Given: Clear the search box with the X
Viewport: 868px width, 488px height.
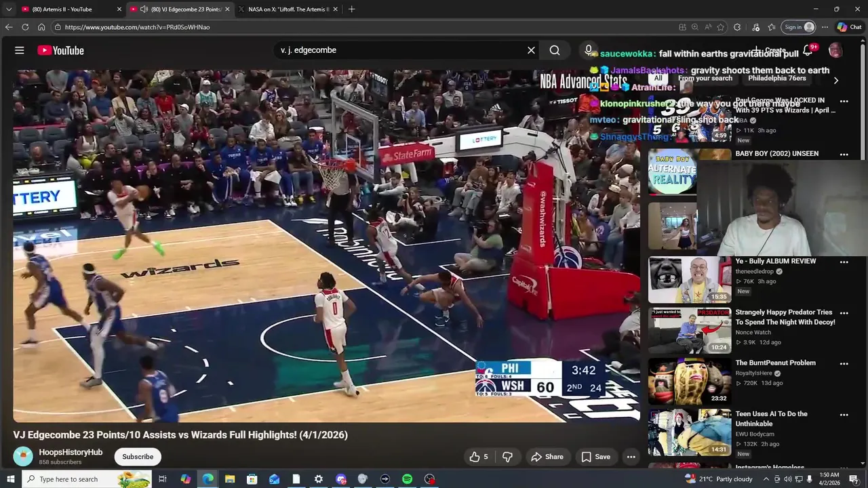Looking at the screenshot, I should (531, 50).
